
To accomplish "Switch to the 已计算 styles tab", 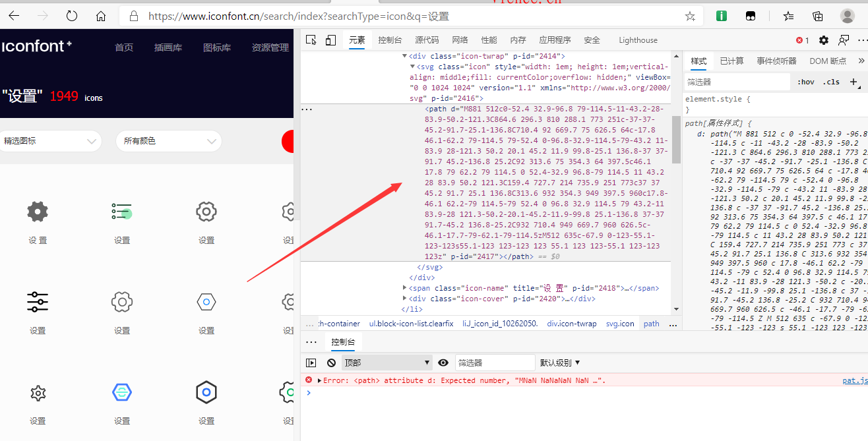I will coord(731,61).
